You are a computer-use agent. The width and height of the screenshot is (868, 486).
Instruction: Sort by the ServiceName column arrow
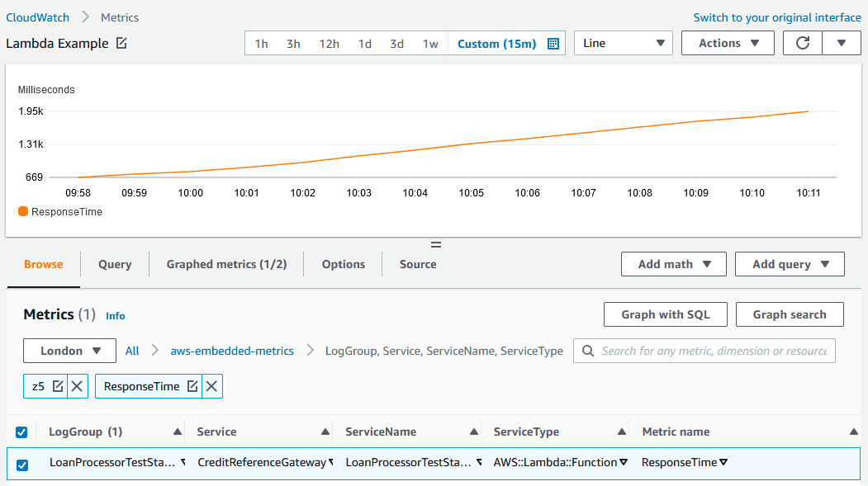(474, 432)
